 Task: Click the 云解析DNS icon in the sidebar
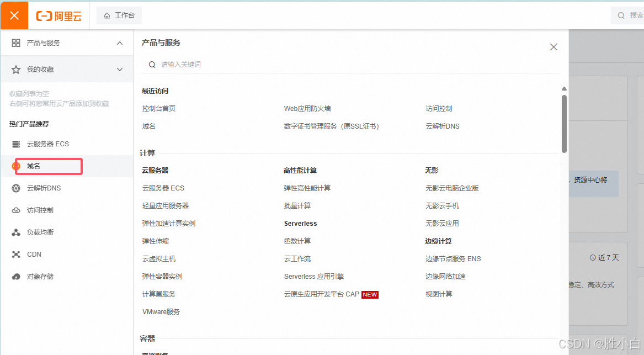pos(16,188)
